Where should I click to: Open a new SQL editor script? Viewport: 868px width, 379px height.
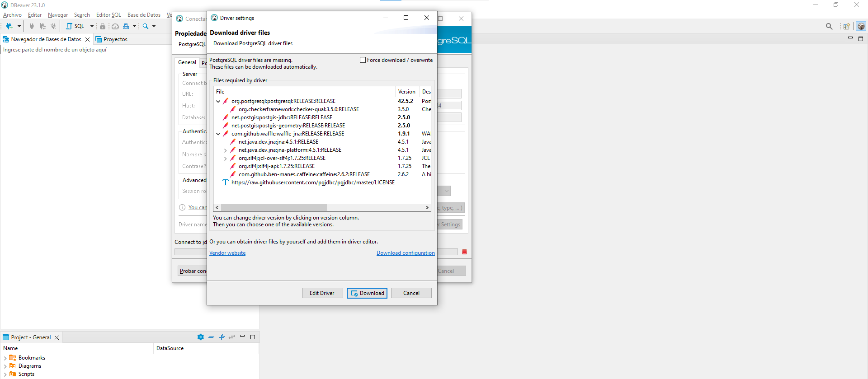tap(75, 26)
